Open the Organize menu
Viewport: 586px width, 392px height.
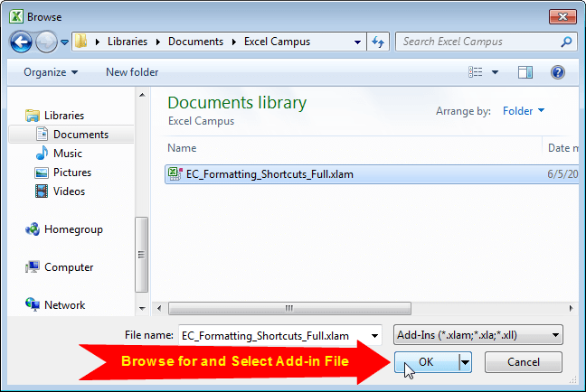(x=51, y=72)
